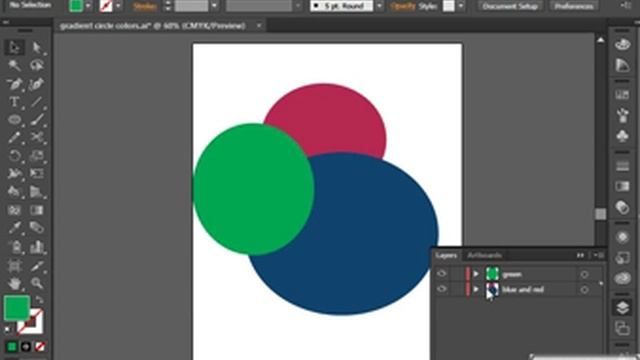640x360 pixels.
Task: Switch to the Layers tab
Action: [x=446, y=255]
